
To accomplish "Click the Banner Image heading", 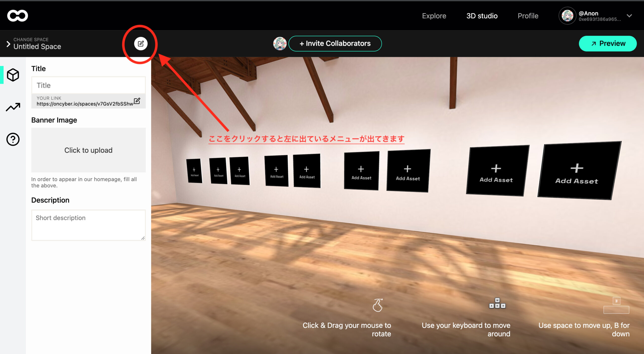I will coord(54,120).
